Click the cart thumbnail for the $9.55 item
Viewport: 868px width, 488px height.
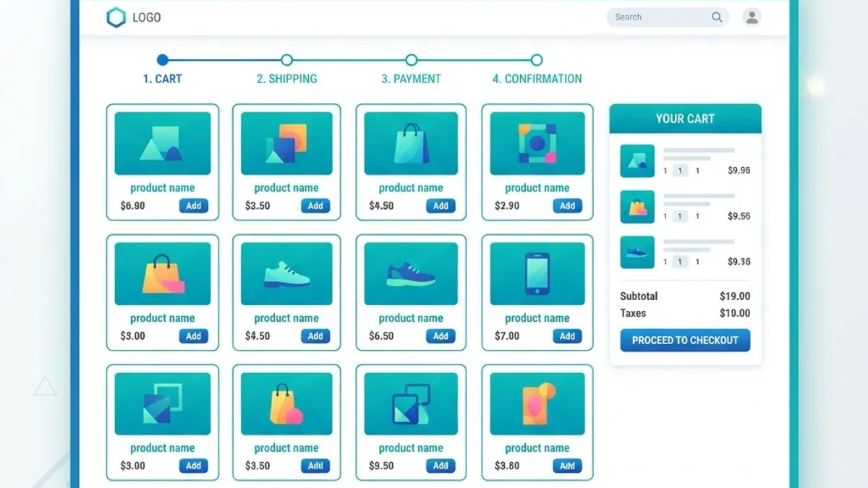point(637,207)
